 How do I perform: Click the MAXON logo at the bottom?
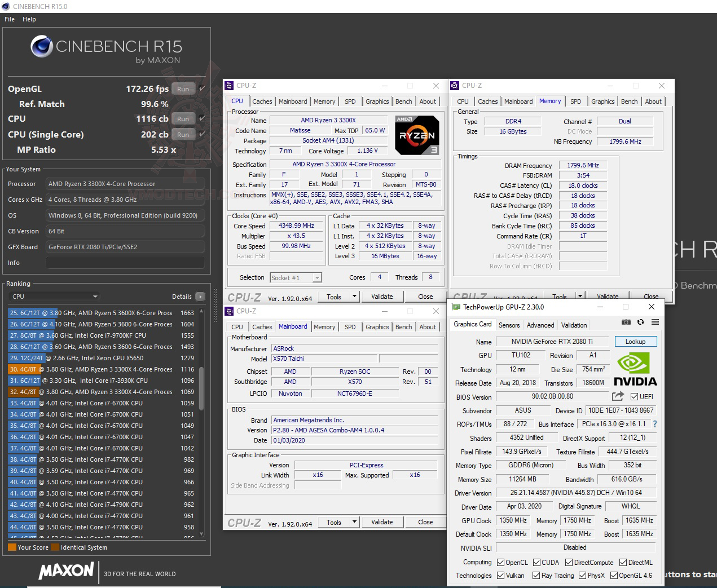click(66, 571)
